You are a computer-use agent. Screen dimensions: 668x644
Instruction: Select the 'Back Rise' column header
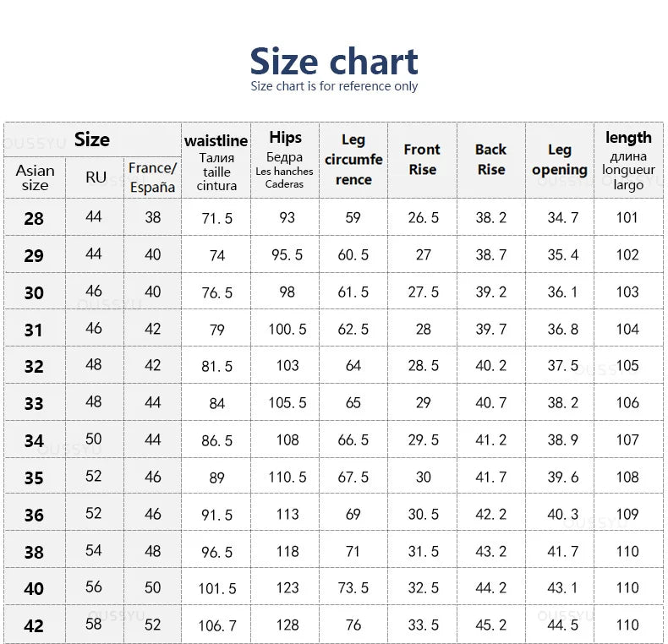[490, 159]
